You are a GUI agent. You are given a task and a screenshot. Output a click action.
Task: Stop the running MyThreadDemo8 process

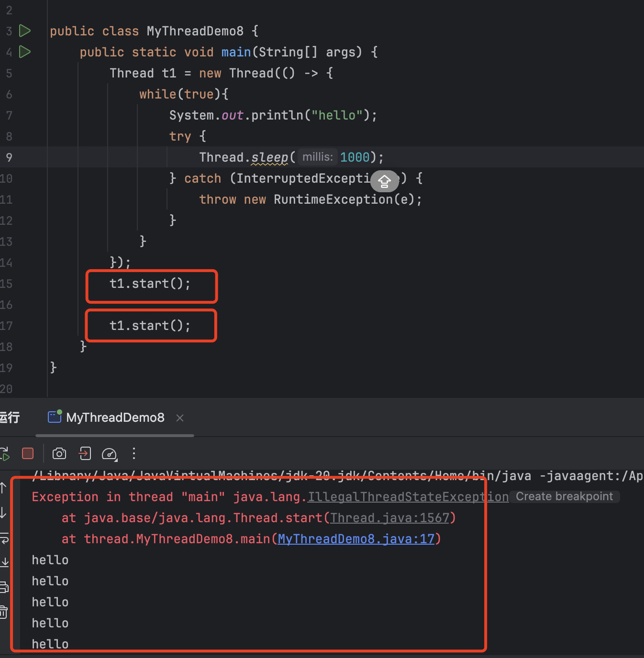28,453
